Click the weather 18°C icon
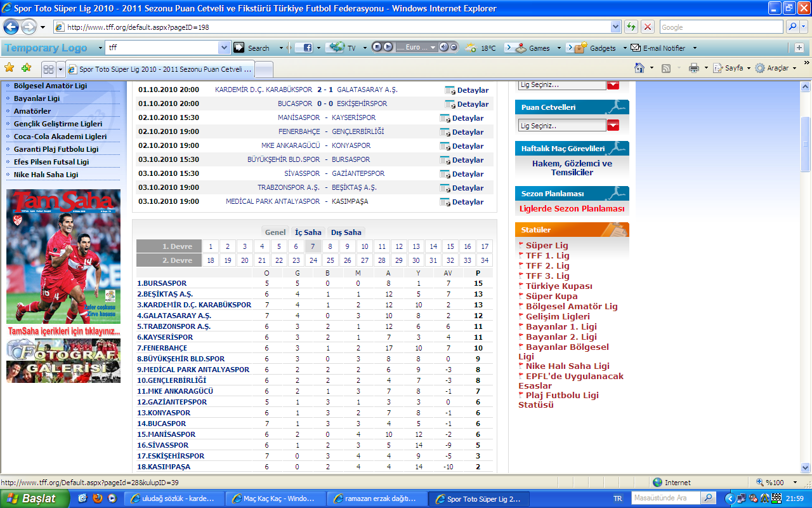Viewport: 812px width, 508px height. [470, 48]
